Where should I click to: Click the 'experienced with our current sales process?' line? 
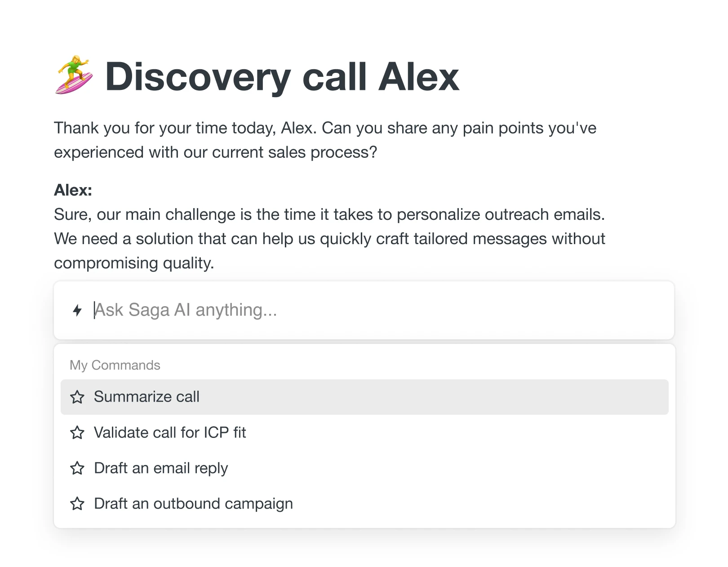(215, 152)
